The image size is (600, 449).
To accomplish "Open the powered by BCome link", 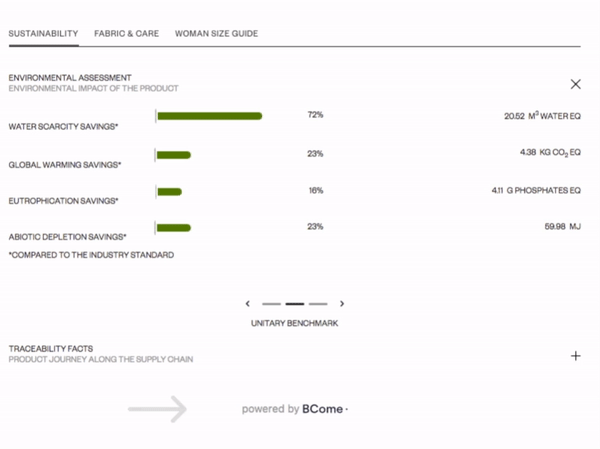I will click(x=295, y=409).
